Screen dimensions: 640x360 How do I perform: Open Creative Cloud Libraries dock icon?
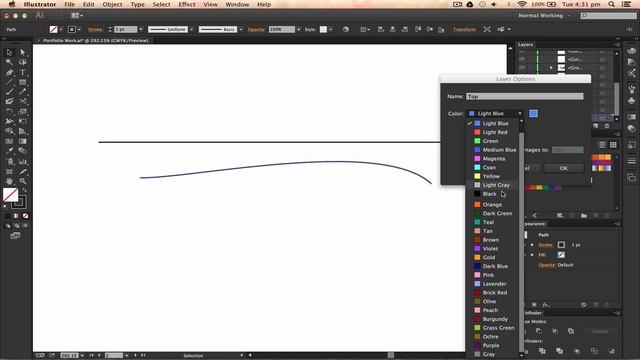click(x=632, y=51)
